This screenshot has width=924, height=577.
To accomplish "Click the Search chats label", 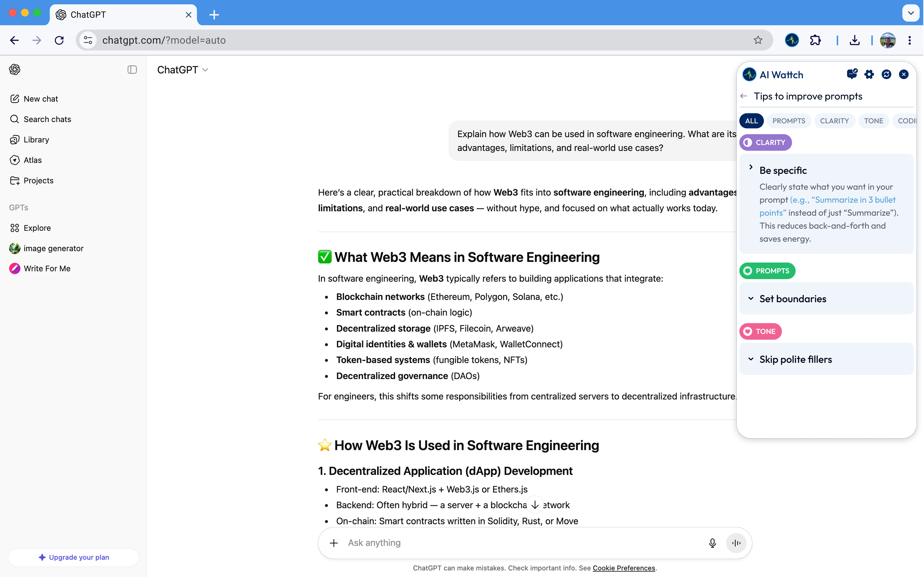I will (47, 119).
